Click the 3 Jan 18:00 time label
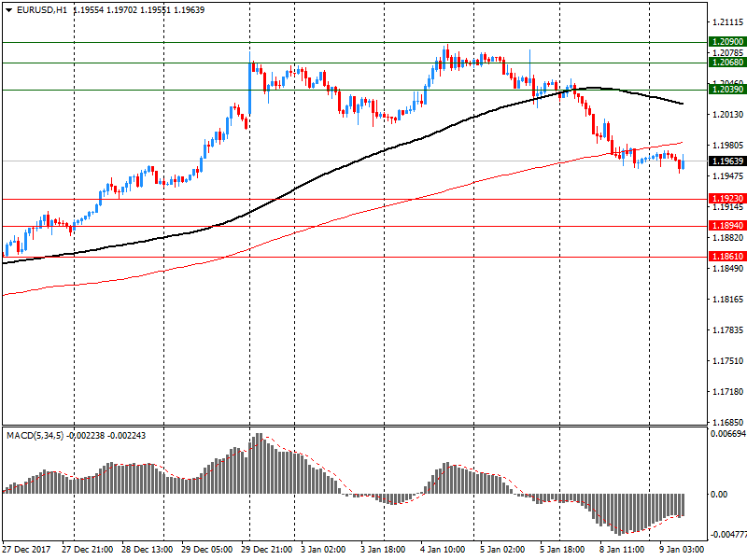 383,550
